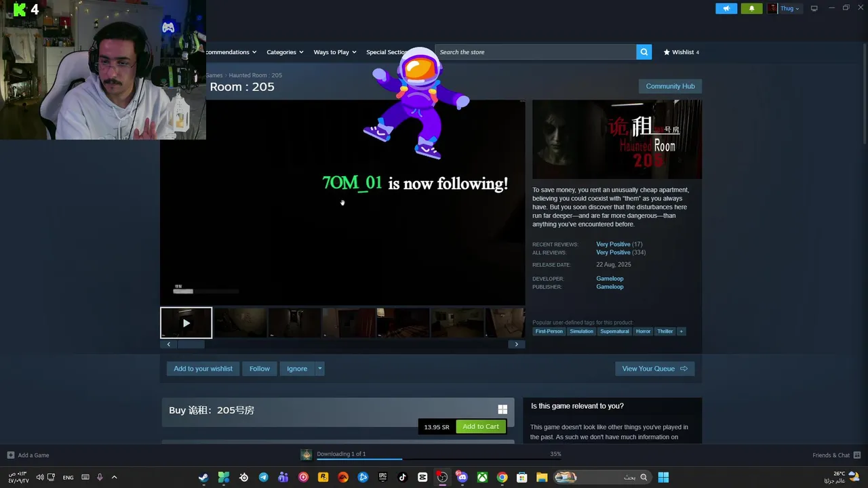The width and height of the screenshot is (868, 488).
Task: Open Epic Games Launcher taskbar icon
Action: click(382, 477)
